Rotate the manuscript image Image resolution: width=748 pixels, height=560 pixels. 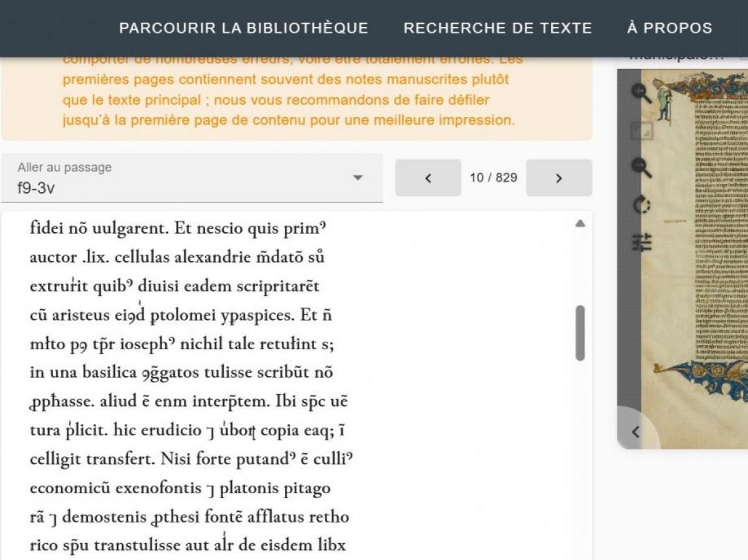[x=642, y=205]
